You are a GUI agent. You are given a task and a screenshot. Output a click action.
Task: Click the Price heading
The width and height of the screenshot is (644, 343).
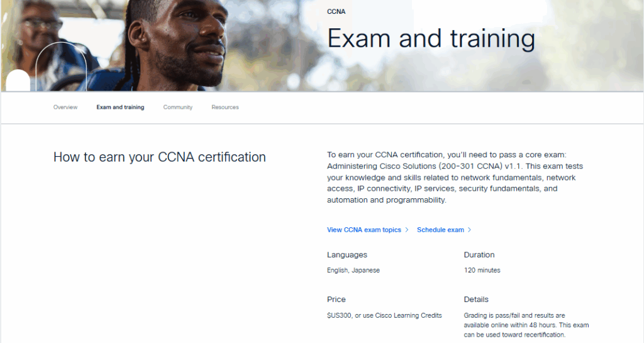click(x=336, y=300)
